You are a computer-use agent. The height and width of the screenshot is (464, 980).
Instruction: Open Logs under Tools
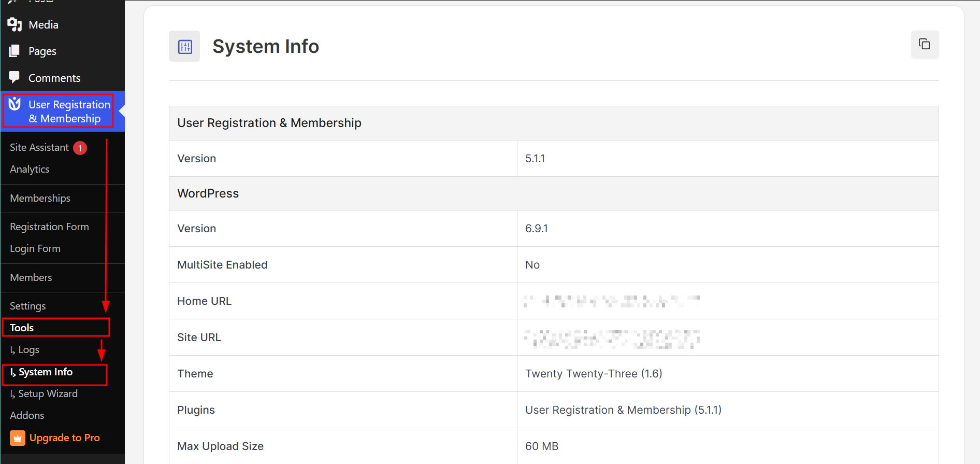coord(25,350)
